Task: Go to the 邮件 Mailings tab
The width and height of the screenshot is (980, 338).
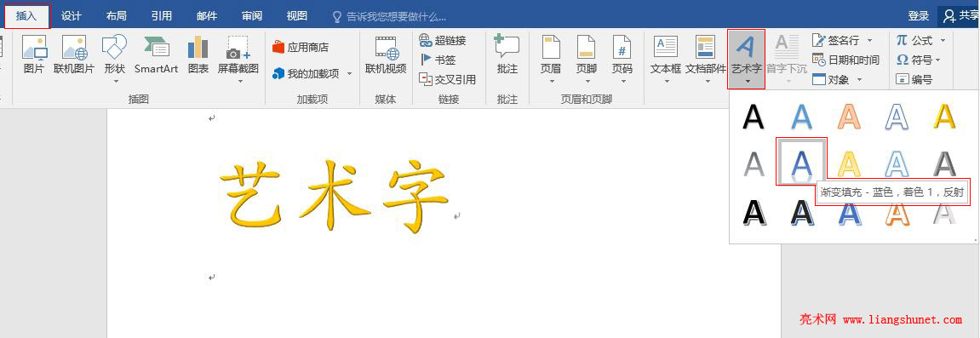Action: coord(206,15)
